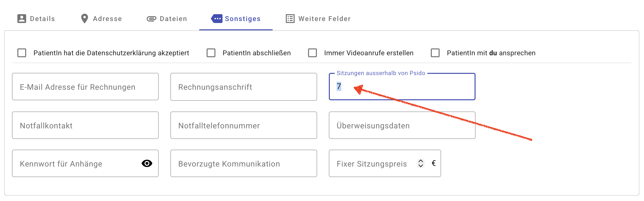Click the Details person icon

point(22,19)
